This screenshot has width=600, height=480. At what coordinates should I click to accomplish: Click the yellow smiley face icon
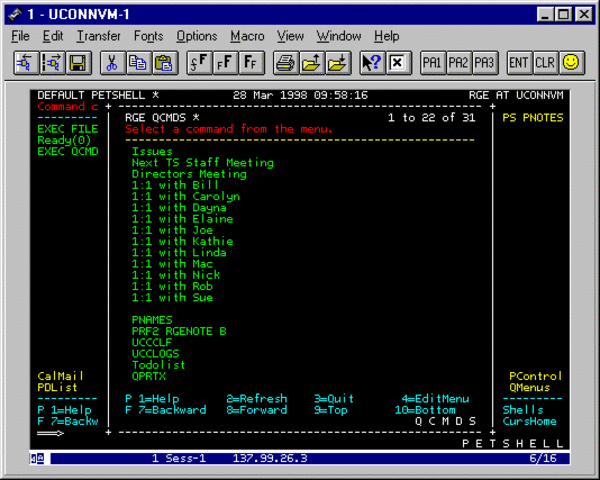tap(571, 63)
